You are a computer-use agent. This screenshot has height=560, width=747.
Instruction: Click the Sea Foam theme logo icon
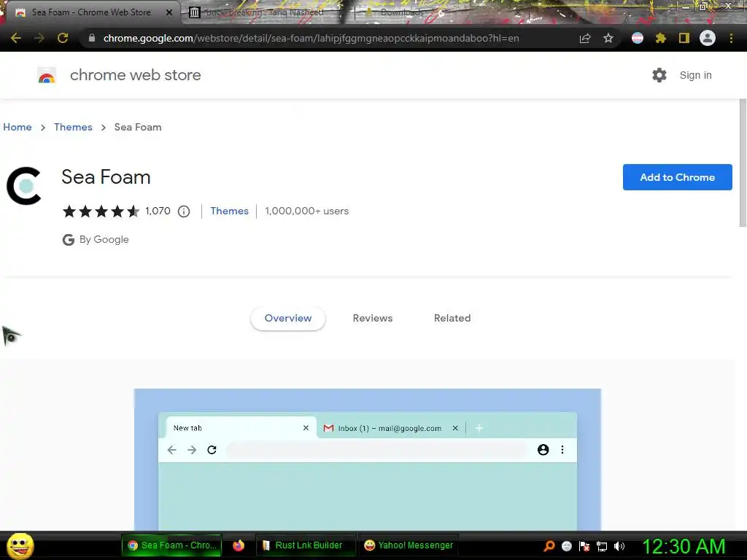pyautogui.click(x=24, y=186)
